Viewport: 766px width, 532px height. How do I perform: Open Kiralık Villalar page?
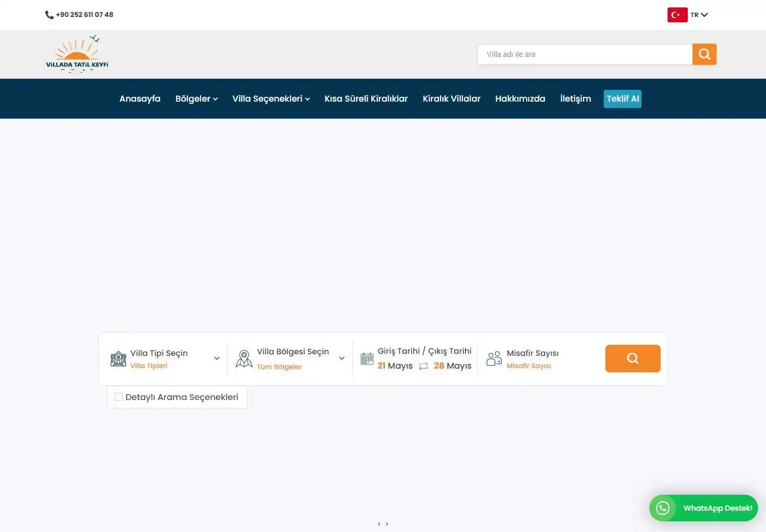[451, 98]
